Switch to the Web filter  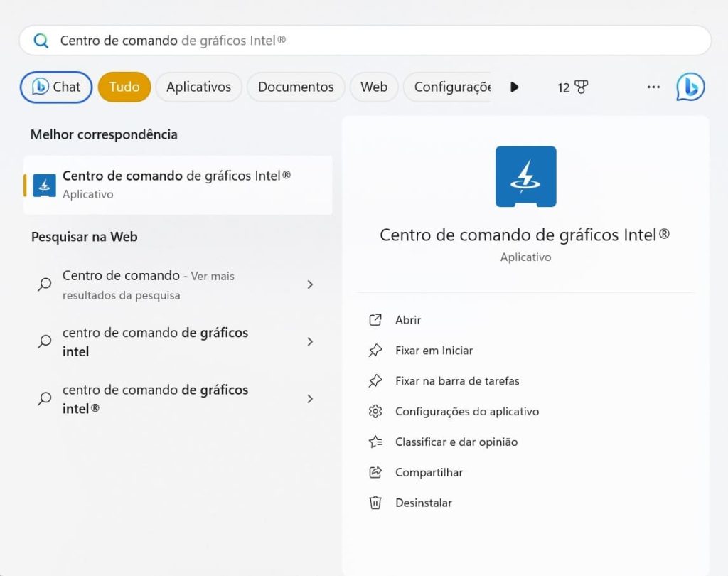tap(374, 87)
